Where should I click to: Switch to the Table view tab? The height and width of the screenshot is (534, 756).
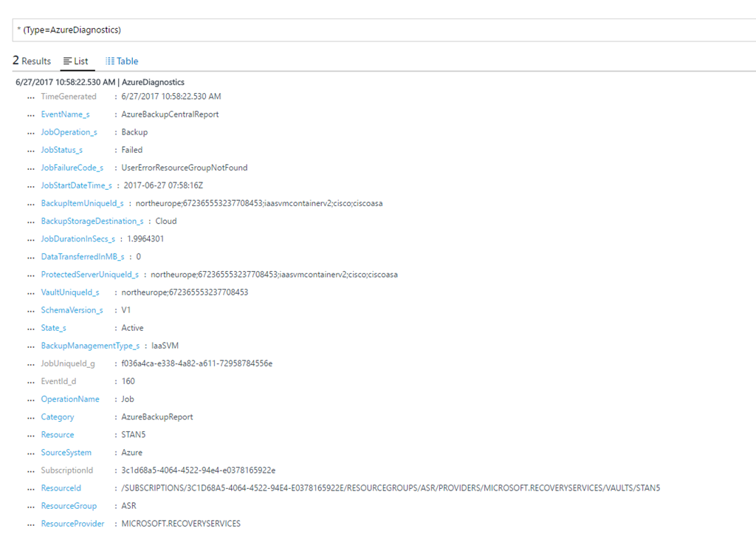click(127, 61)
